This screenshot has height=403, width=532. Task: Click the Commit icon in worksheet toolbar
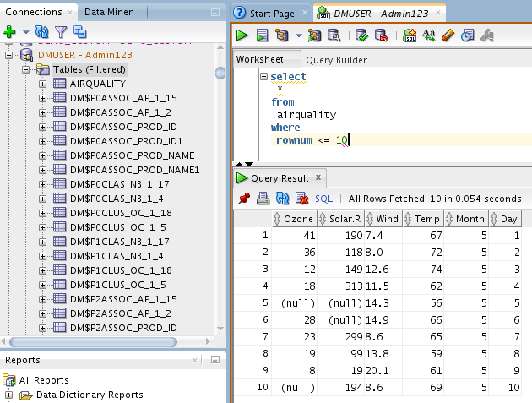click(362, 35)
